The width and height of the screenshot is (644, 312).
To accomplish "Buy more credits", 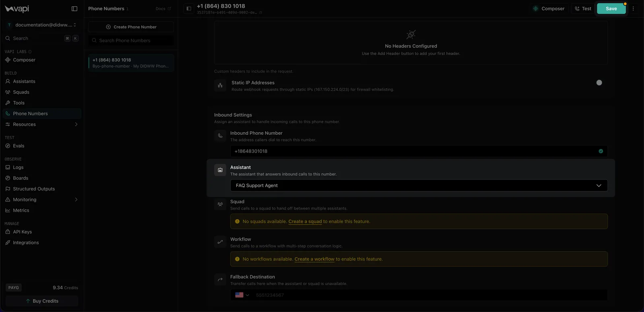I will click(42, 301).
